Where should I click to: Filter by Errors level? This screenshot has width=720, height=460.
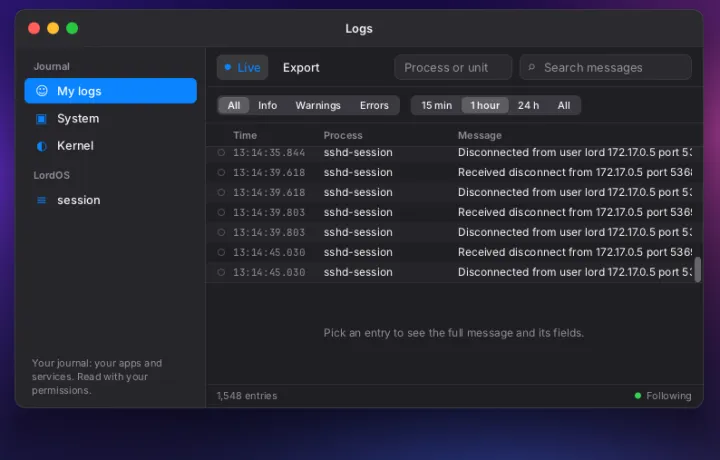[374, 105]
